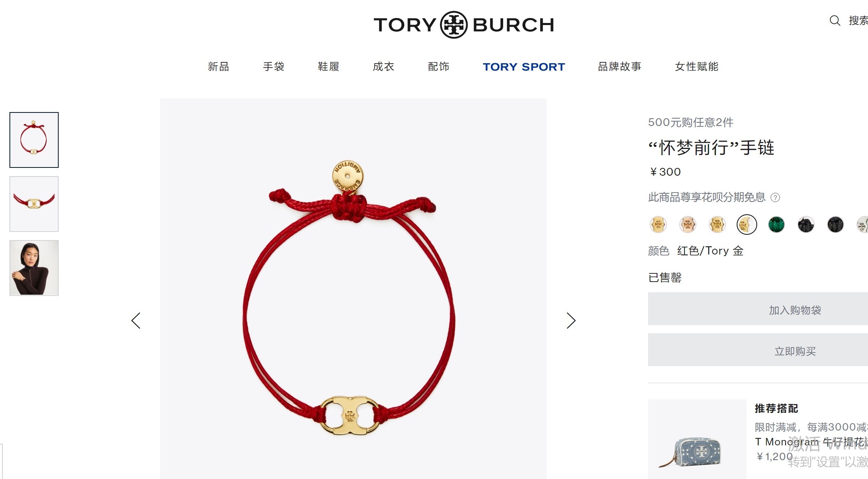Select the green color swatch
The image size is (868, 479).
776,225
